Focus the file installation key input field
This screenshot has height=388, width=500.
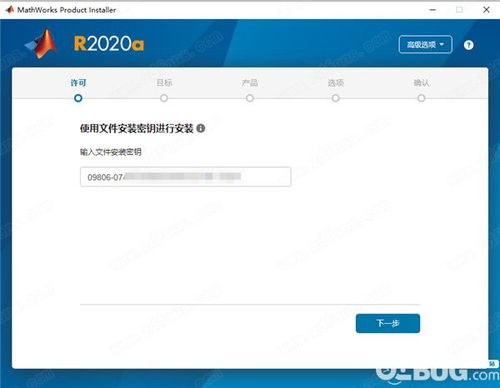[x=185, y=177]
